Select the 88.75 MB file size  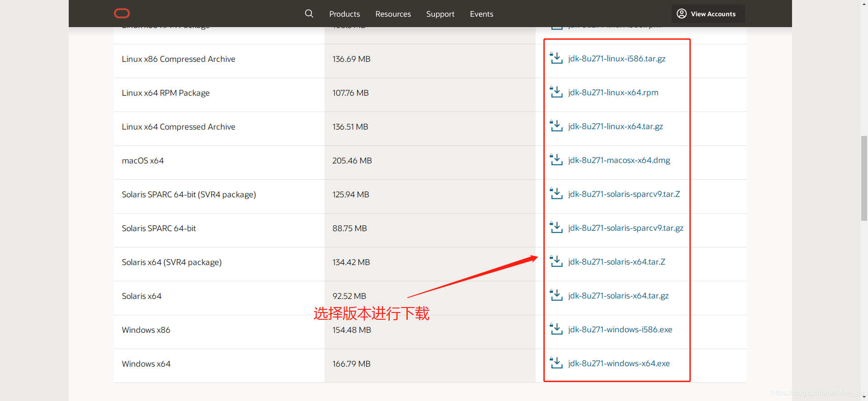(349, 228)
